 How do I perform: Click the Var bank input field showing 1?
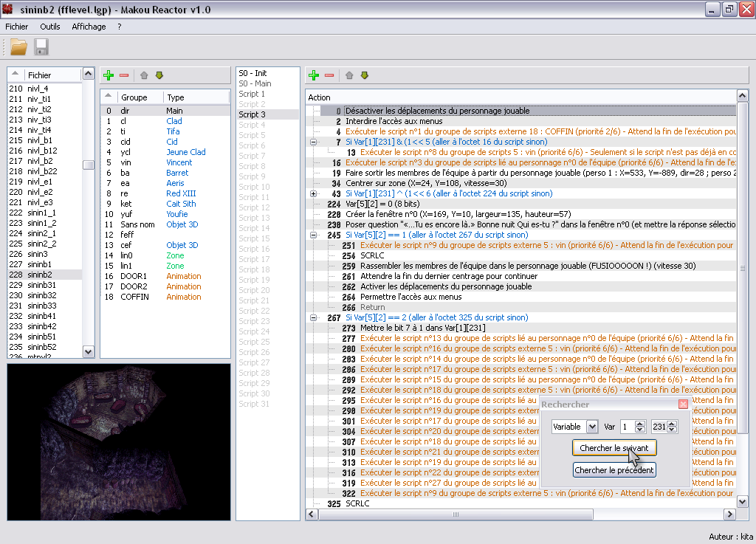coord(628,427)
